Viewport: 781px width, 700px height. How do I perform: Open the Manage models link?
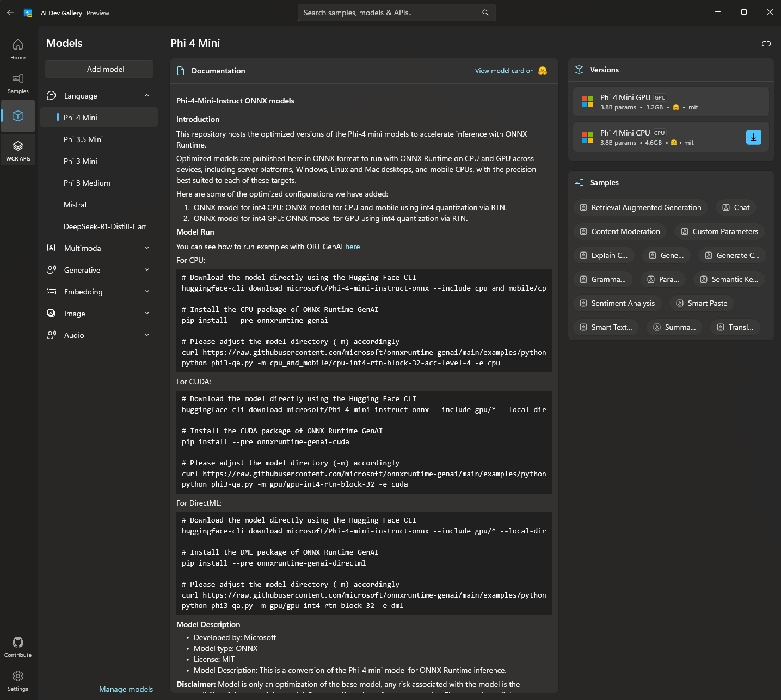click(x=126, y=689)
